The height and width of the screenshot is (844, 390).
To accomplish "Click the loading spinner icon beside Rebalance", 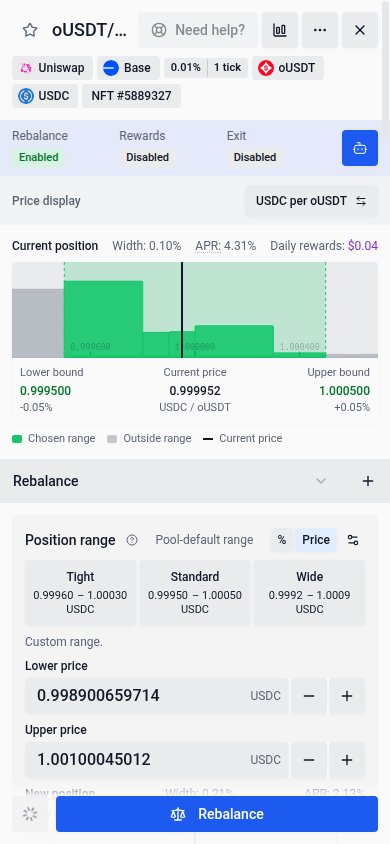I will (30, 814).
